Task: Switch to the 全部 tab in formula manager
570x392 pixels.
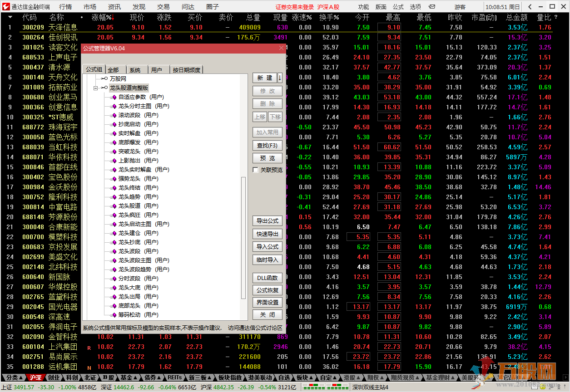Action: tap(116, 69)
